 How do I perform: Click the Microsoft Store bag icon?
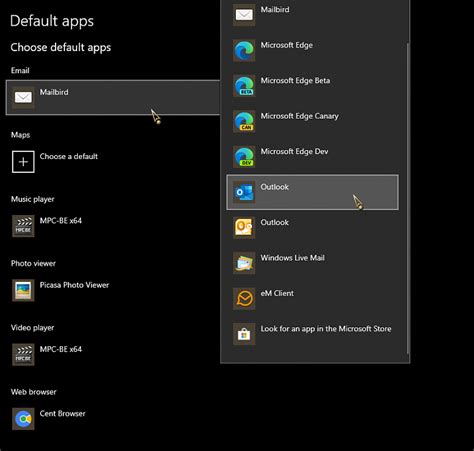coord(244,334)
